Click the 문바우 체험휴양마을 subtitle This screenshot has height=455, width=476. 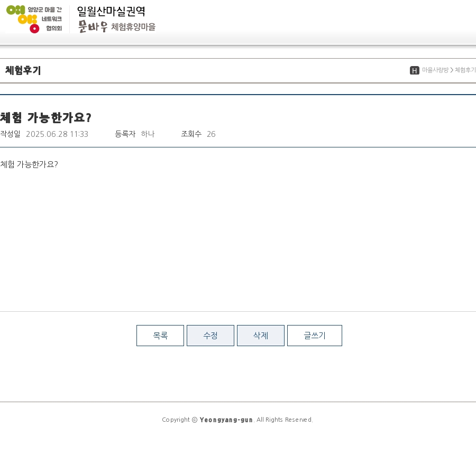pyautogui.click(x=117, y=26)
